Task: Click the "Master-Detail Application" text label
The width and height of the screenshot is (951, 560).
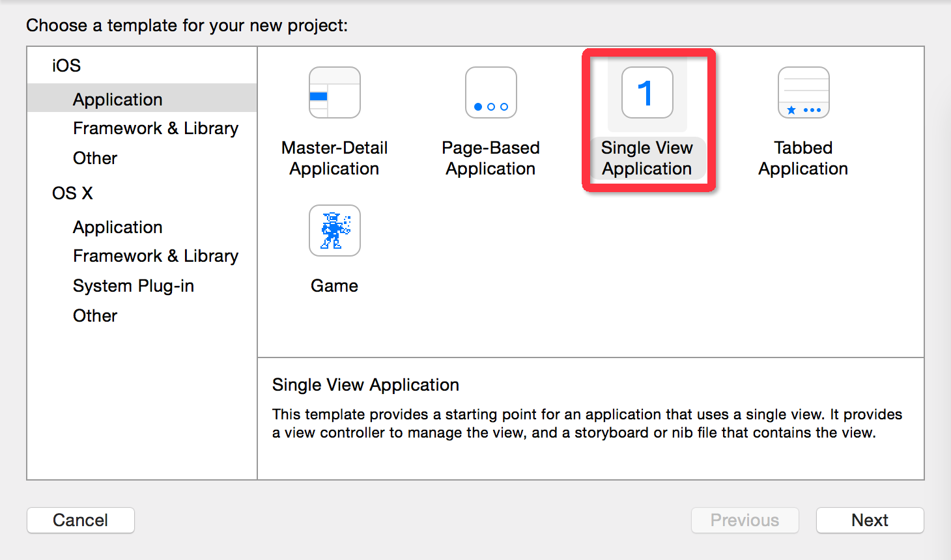Action: [334, 158]
